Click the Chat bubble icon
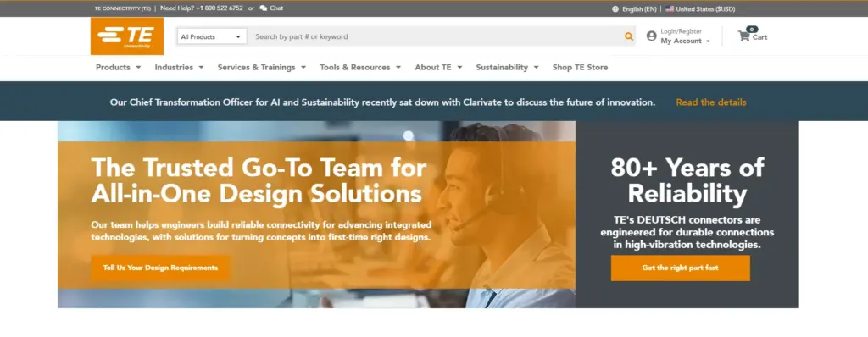Image resolution: width=868 pixels, height=337 pixels. point(263,8)
